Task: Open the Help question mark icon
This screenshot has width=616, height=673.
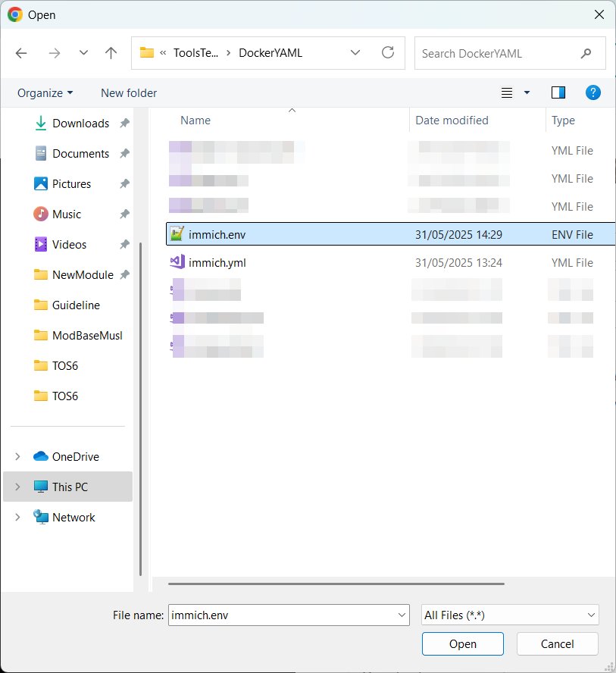Action: tap(593, 92)
